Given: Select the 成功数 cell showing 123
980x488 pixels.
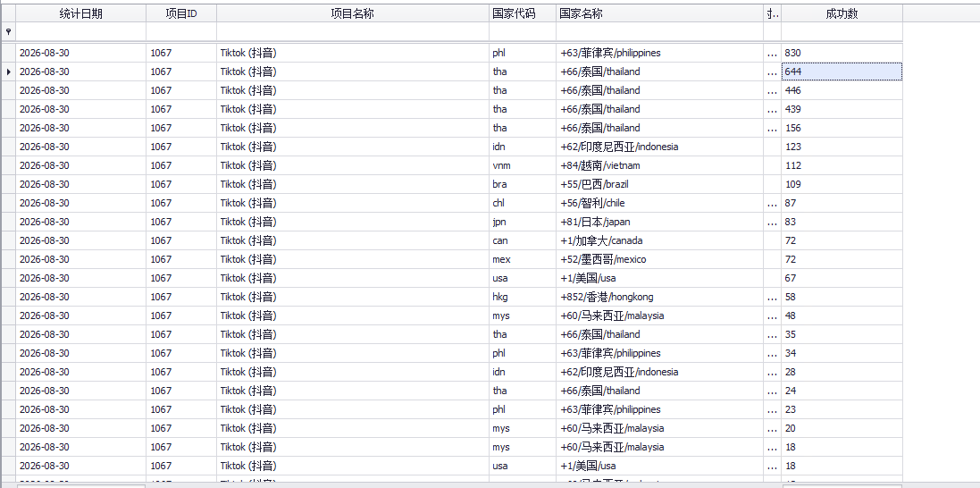Looking at the screenshot, I should (842, 147).
